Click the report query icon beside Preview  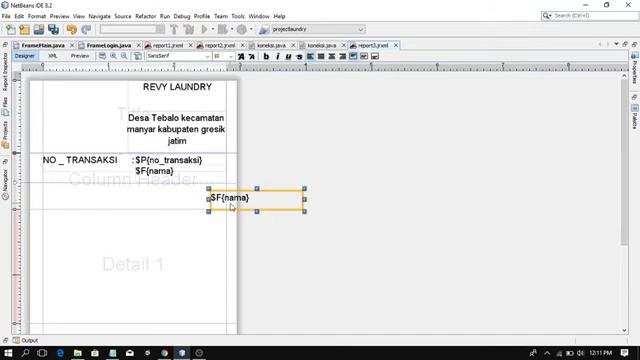(x=102, y=56)
